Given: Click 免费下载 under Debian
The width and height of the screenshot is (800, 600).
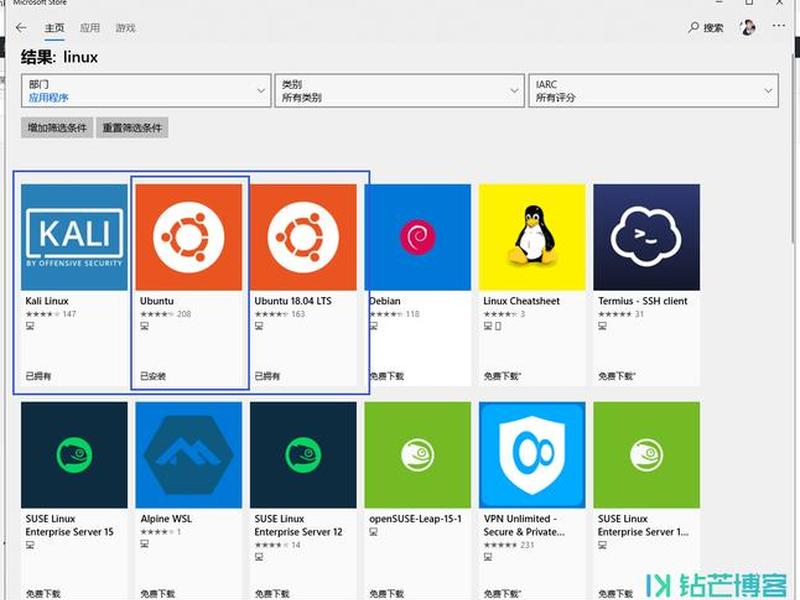Looking at the screenshot, I should [386, 377].
